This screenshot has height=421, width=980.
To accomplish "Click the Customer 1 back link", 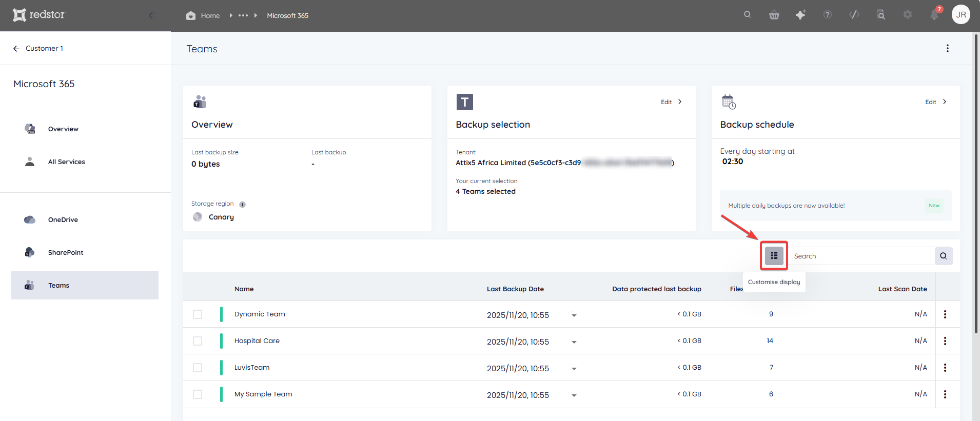I will (x=44, y=48).
